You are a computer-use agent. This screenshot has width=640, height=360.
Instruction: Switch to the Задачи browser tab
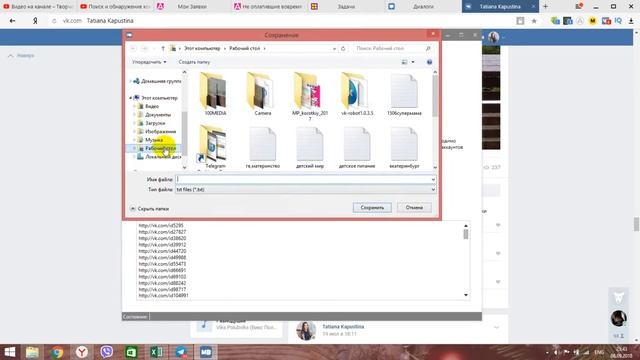[x=346, y=7]
